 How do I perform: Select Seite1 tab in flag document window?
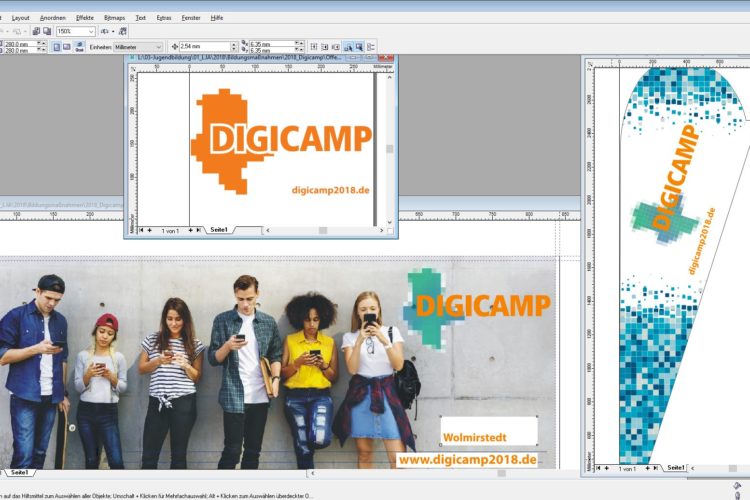pyautogui.click(x=676, y=468)
